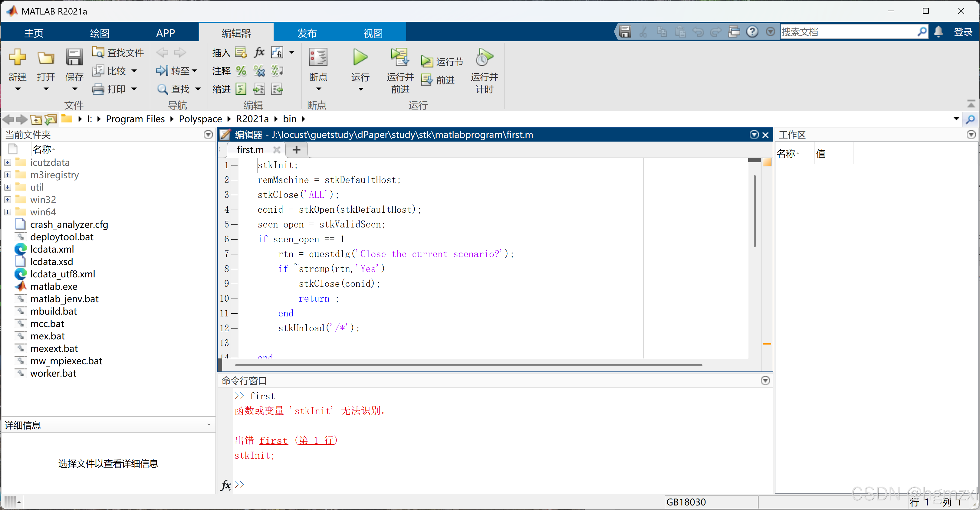Click the orange code analyzer message indicator

point(767,162)
